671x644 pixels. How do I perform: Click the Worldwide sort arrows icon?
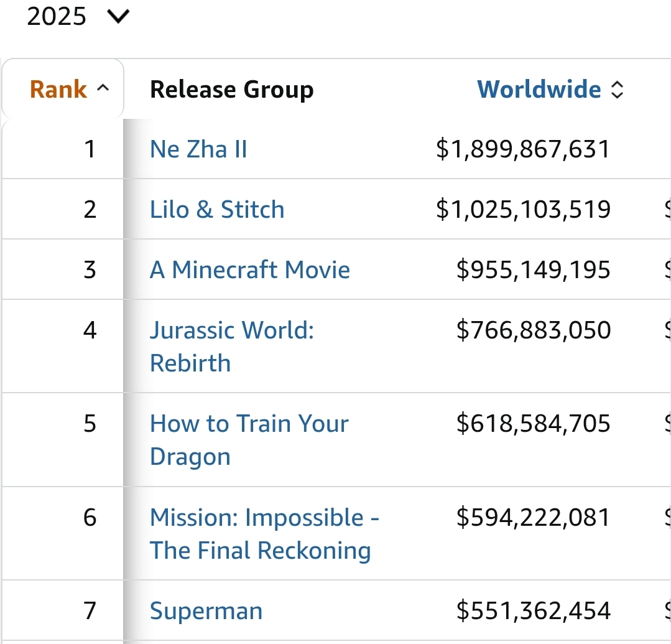pos(617,90)
